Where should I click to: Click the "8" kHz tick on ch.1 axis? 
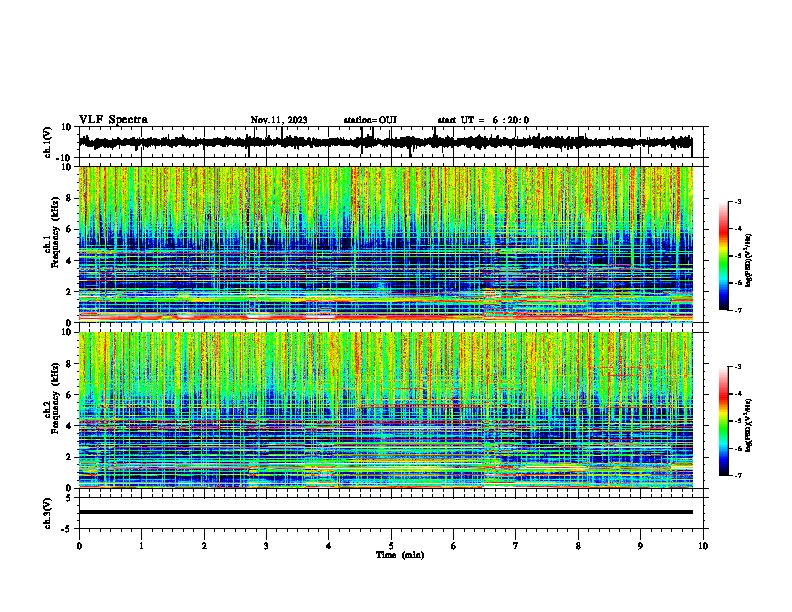[x=70, y=198]
